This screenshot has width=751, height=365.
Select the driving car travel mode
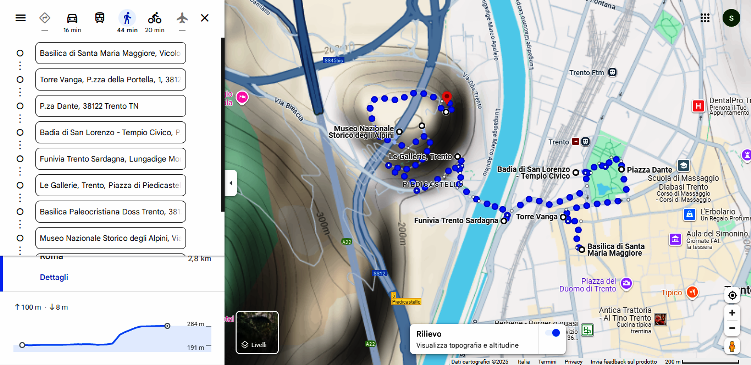[72, 18]
